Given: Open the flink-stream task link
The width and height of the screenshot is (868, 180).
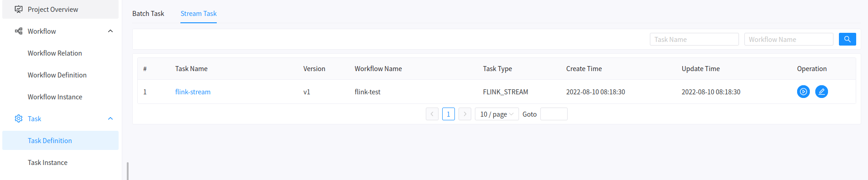Looking at the screenshot, I should pyautogui.click(x=193, y=92).
